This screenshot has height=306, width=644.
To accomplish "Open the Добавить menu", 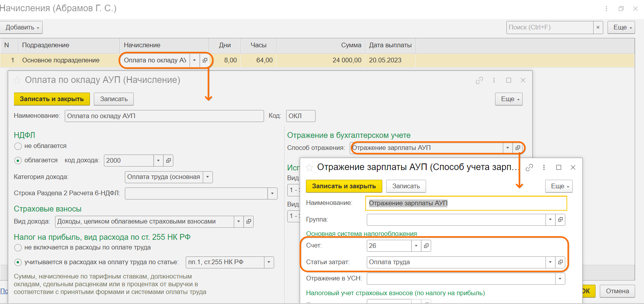I will click(22, 28).
